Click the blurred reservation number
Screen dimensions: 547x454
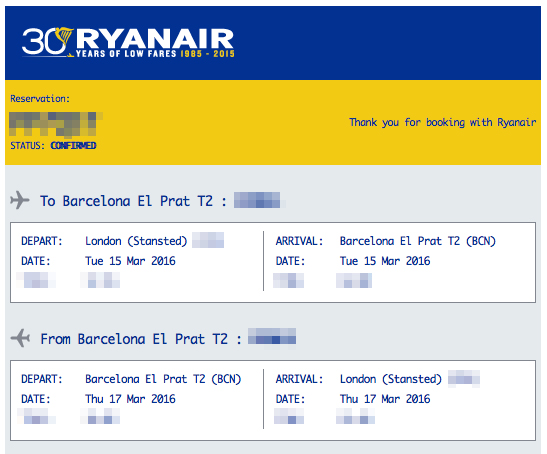56,124
